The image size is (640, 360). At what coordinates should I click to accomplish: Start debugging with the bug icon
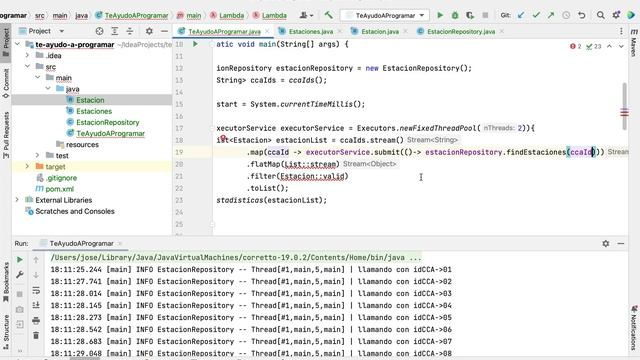(x=455, y=16)
